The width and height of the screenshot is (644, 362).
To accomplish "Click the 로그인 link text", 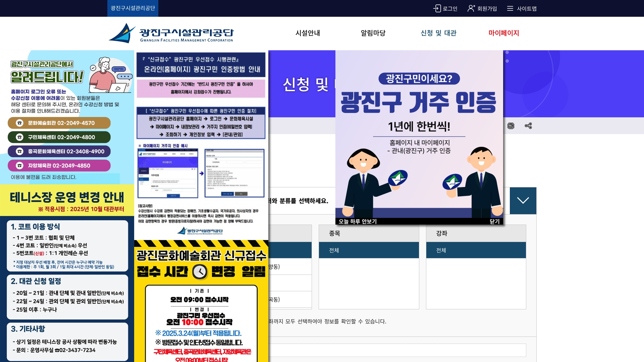I will (450, 8).
